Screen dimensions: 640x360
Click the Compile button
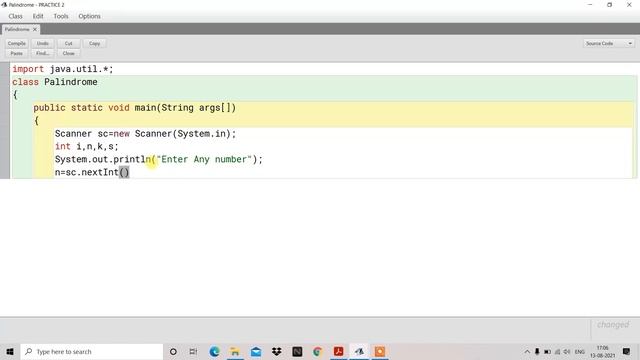coord(17,43)
